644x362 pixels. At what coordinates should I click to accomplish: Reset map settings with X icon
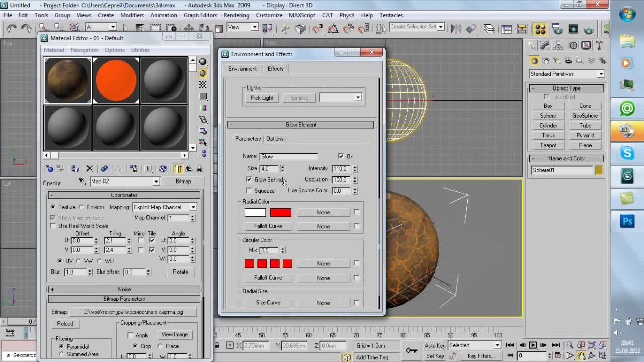coord(89,169)
